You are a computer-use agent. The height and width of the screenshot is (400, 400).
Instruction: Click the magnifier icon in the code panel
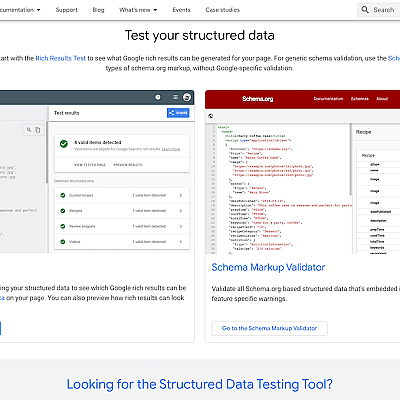click(29, 130)
